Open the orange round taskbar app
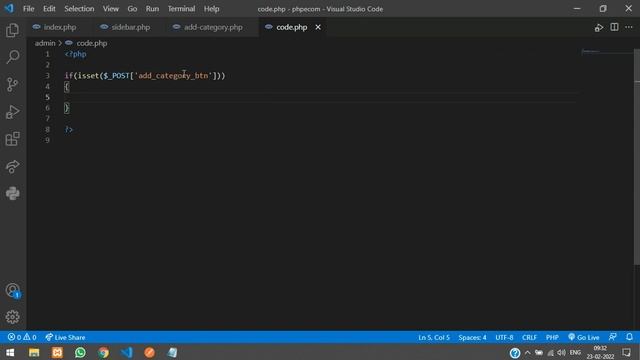The height and width of the screenshot is (360, 640). click(149, 352)
